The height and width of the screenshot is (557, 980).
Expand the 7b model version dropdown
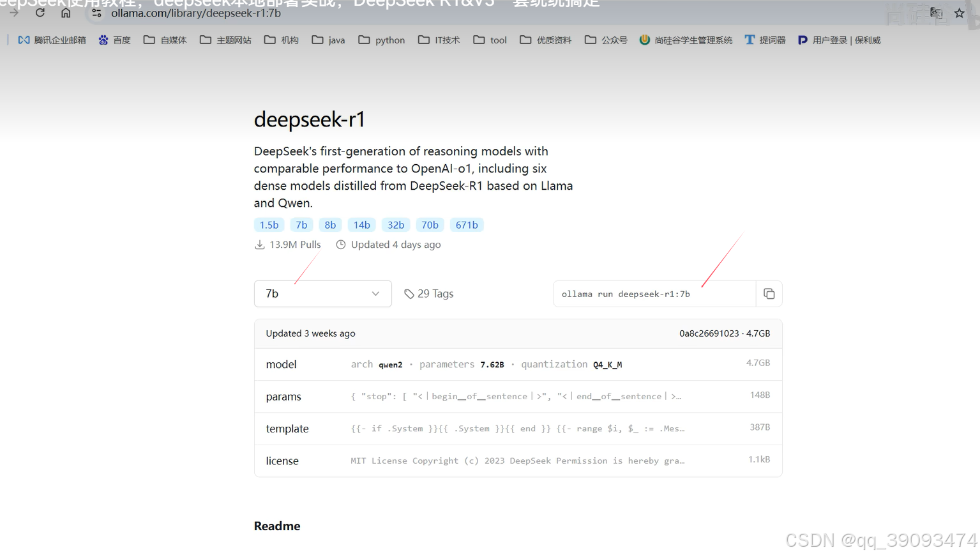(x=323, y=294)
